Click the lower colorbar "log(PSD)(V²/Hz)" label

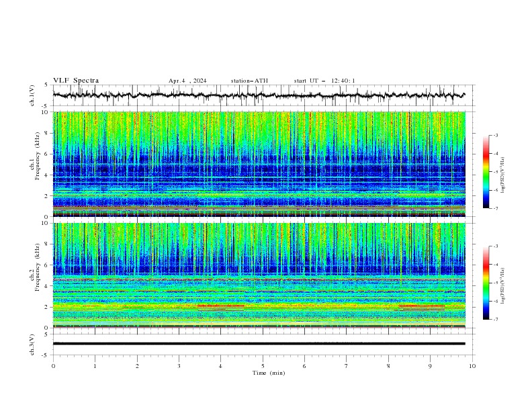(503, 286)
